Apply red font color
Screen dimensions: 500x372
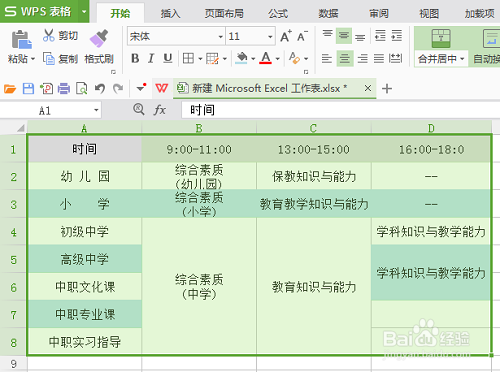pyautogui.click(x=266, y=58)
